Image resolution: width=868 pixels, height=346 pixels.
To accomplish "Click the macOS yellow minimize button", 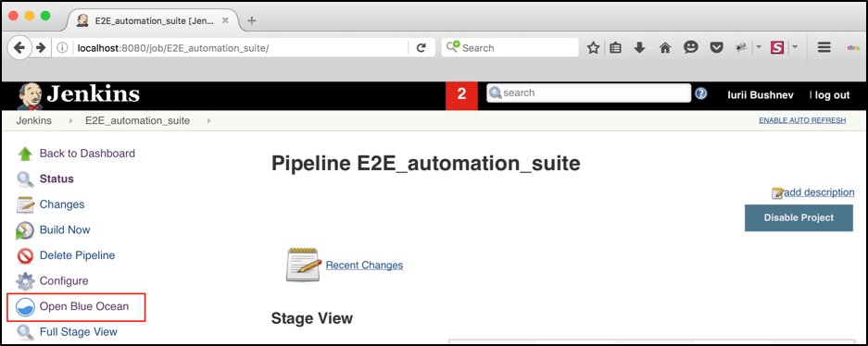I will (30, 16).
